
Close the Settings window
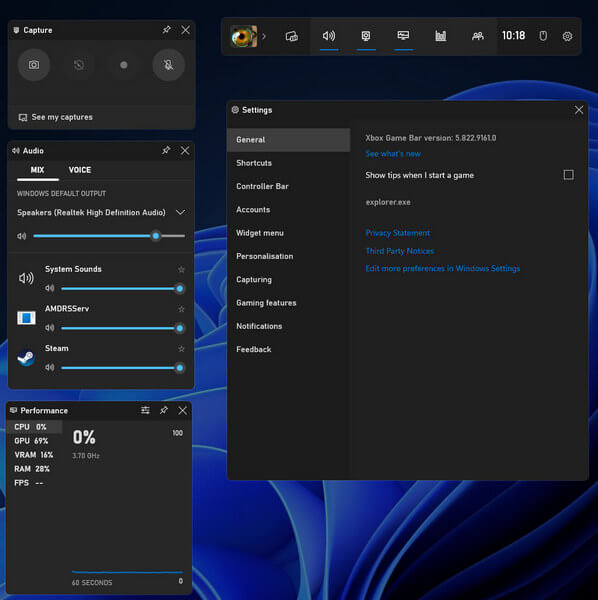click(579, 110)
